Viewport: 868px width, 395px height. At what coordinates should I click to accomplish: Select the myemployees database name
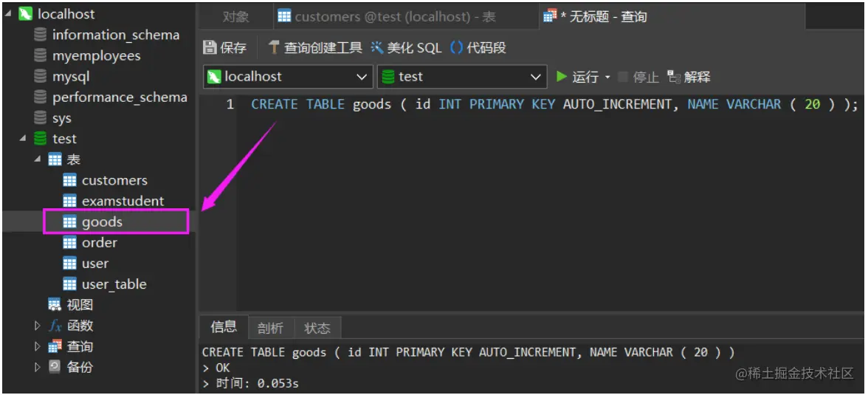click(x=96, y=56)
